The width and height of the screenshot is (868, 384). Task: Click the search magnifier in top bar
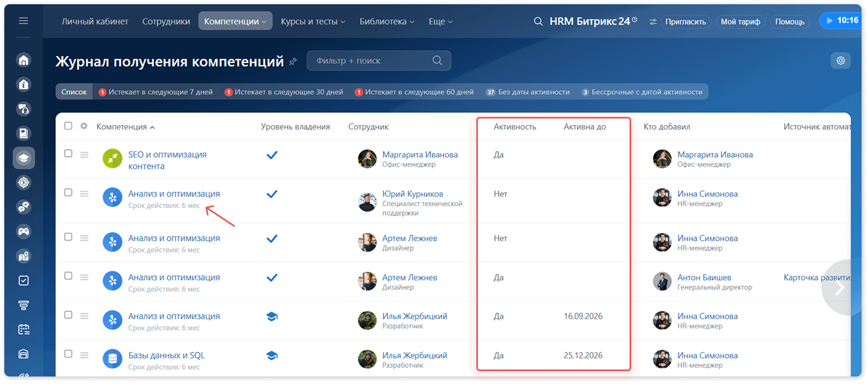538,21
